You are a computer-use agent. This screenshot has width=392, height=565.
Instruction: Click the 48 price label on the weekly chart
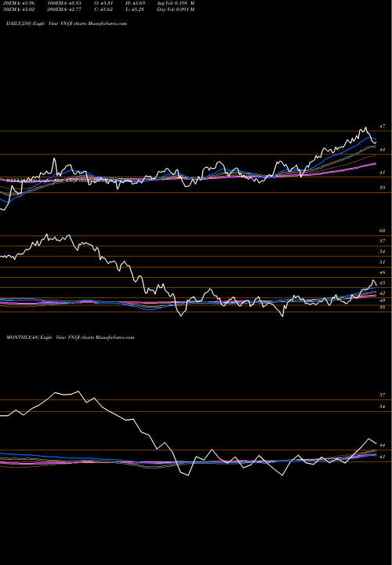point(383,272)
